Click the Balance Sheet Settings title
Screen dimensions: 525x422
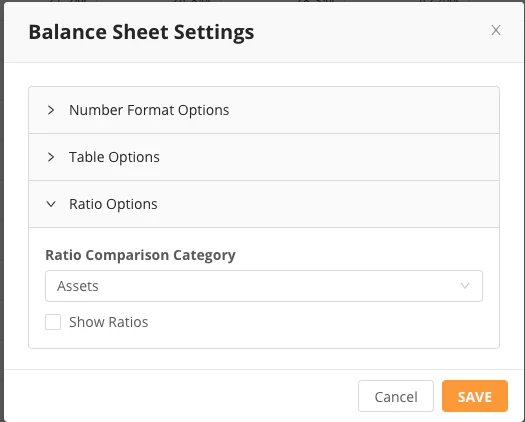click(141, 32)
